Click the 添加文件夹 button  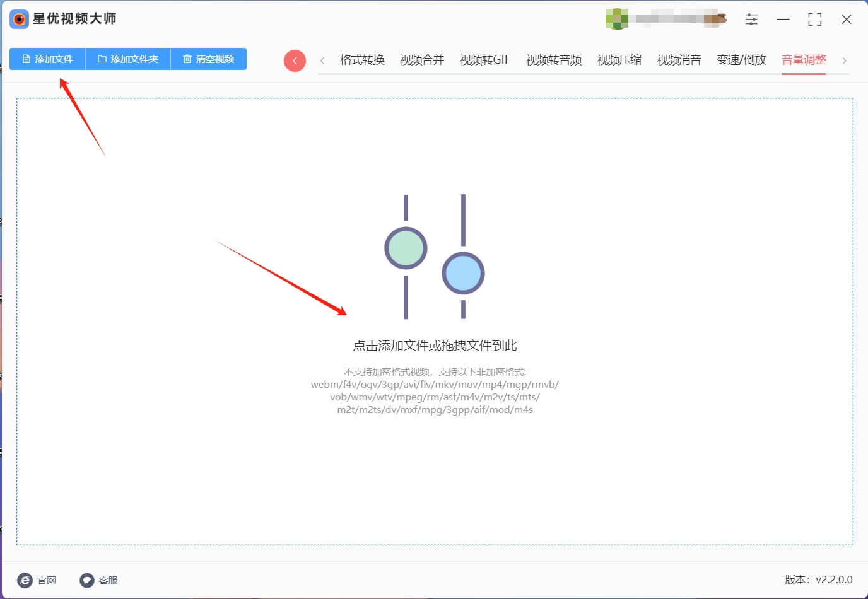(x=128, y=59)
